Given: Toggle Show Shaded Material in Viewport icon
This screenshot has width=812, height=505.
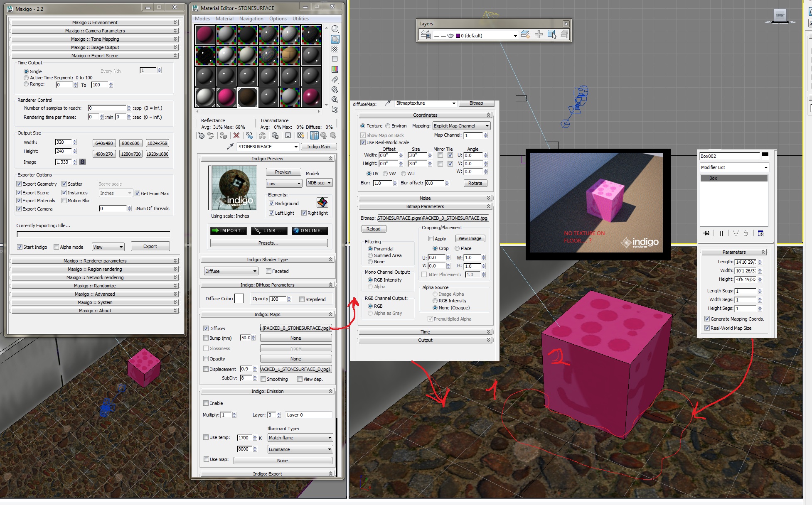Looking at the screenshot, I should (x=301, y=135).
